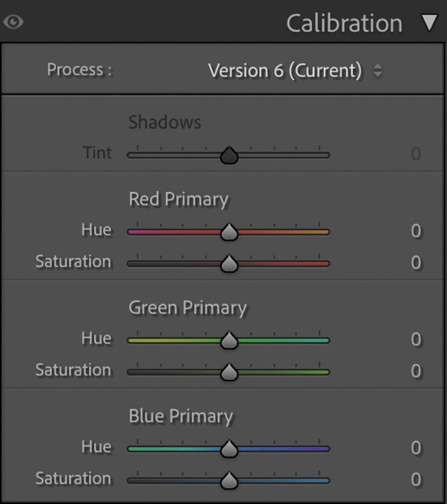Select the Blue Primary Hue slider handle
The height and width of the screenshot is (504, 447).
click(229, 448)
